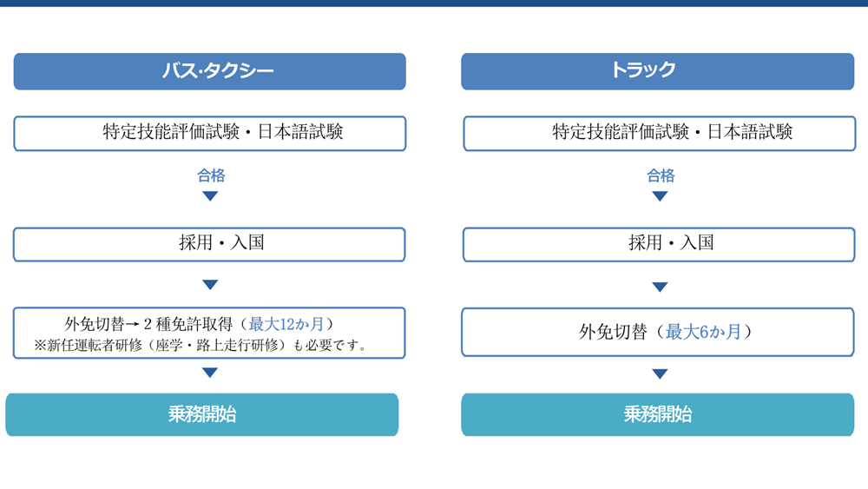Click blue 最大6か月 text
868x489 pixels.
pos(703,332)
